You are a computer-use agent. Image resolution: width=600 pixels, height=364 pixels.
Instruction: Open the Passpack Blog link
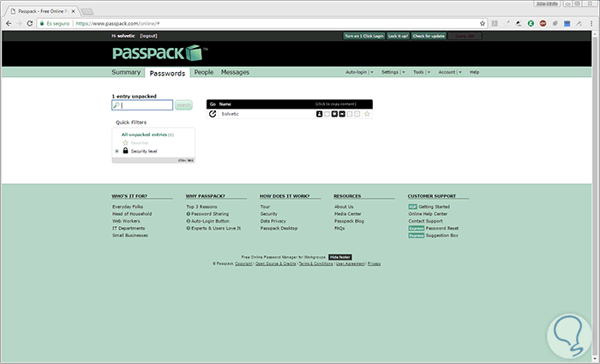pos(349,221)
